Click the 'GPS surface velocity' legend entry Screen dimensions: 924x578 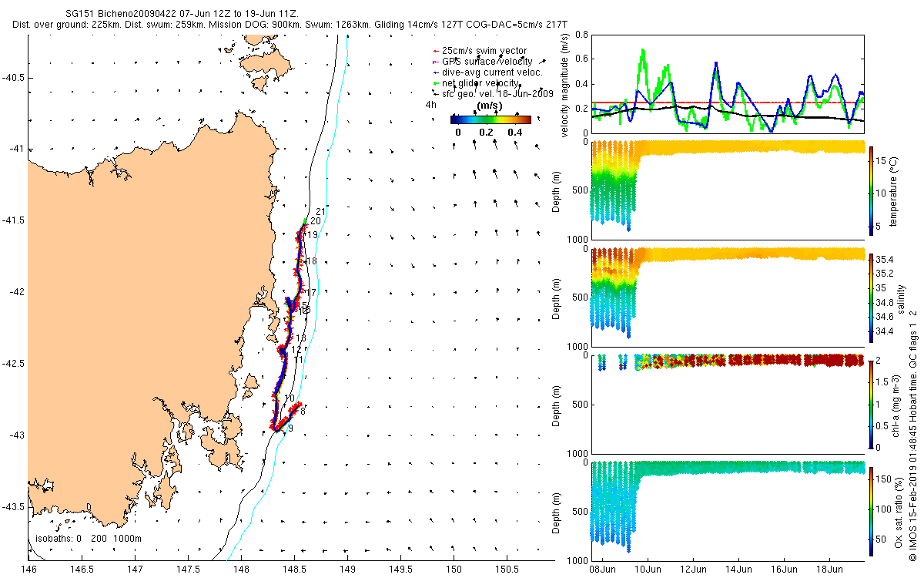(482, 61)
